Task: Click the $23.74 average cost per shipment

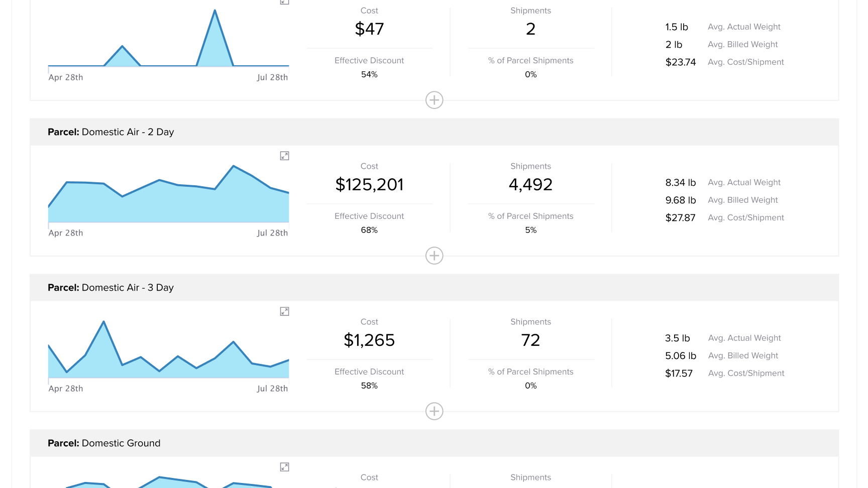Action: 681,62
